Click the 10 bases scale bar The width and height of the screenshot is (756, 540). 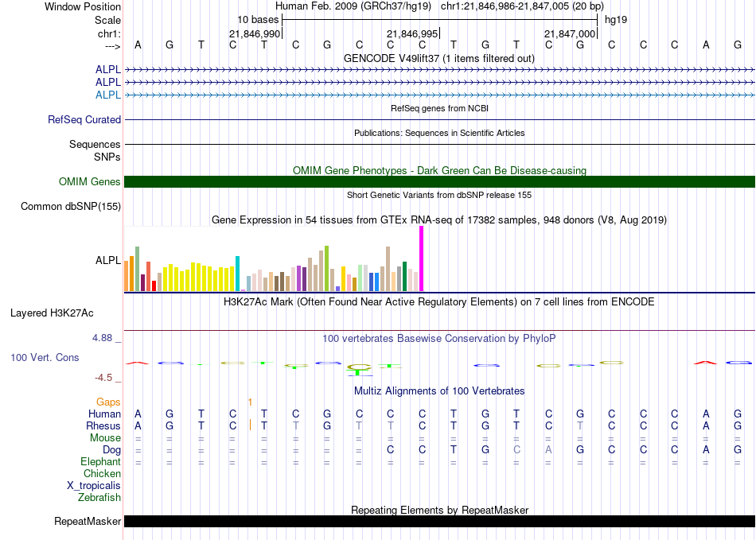(x=439, y=19)
